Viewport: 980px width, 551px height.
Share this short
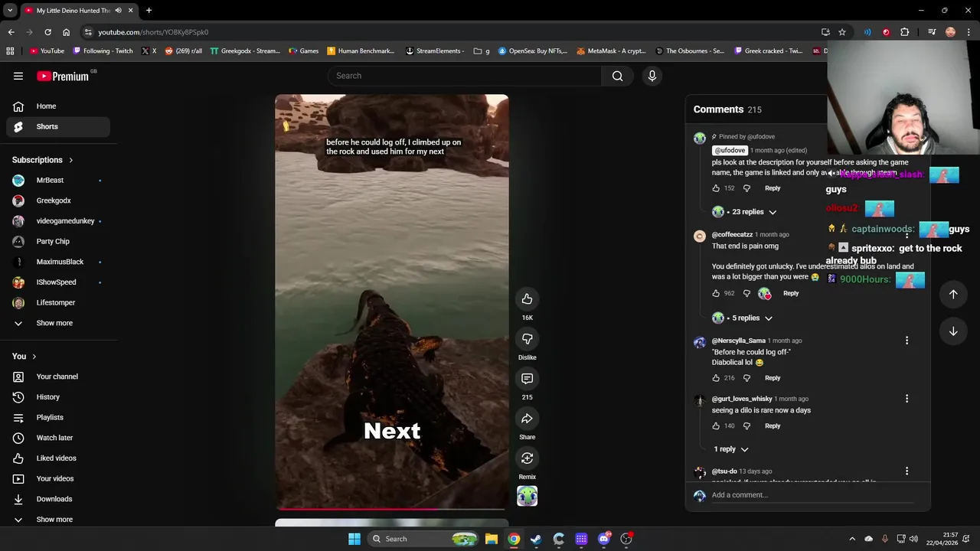(x=527, y=418)
